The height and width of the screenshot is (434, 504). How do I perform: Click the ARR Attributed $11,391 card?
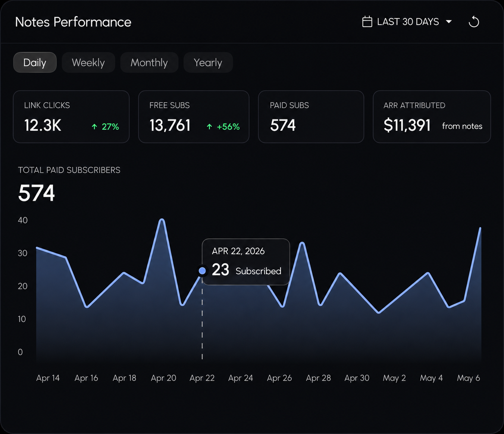[432, 117]
